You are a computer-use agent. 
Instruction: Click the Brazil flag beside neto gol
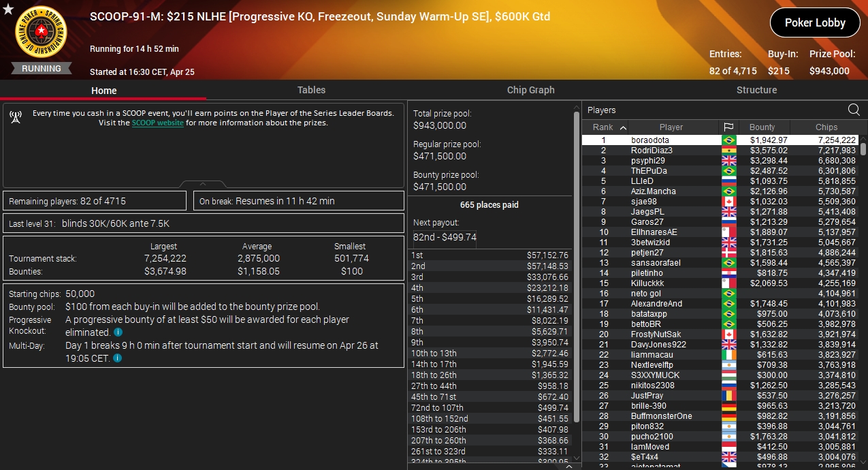click(x=728, y=293)
